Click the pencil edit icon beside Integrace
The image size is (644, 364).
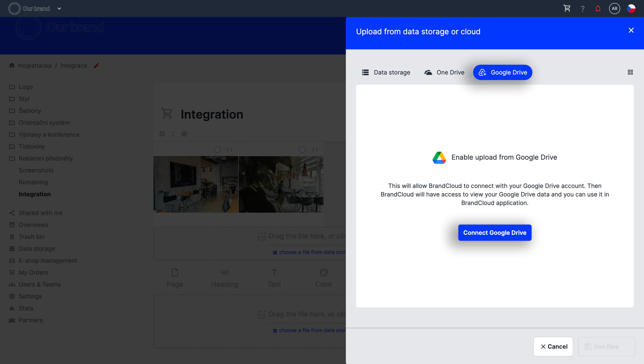click(x=96, y=66)
